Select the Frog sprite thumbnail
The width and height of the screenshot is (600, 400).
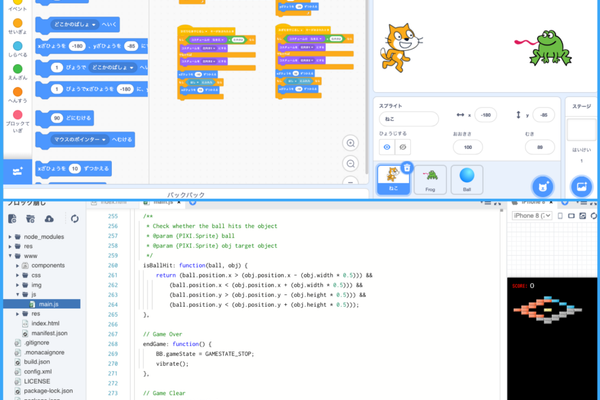point(430,180)
